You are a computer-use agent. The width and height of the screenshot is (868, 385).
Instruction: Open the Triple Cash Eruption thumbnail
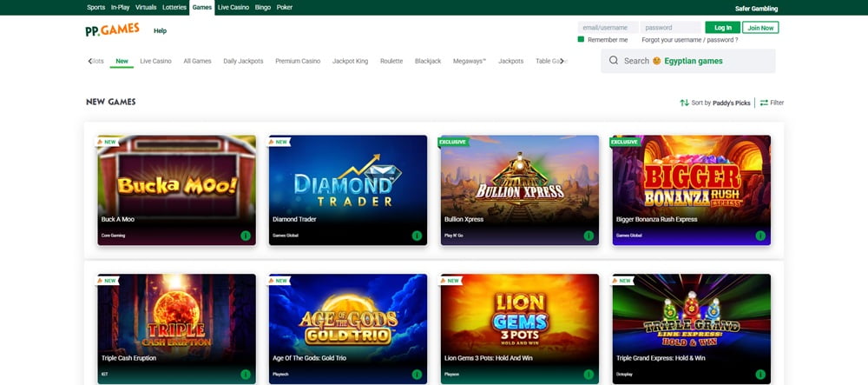176,329
